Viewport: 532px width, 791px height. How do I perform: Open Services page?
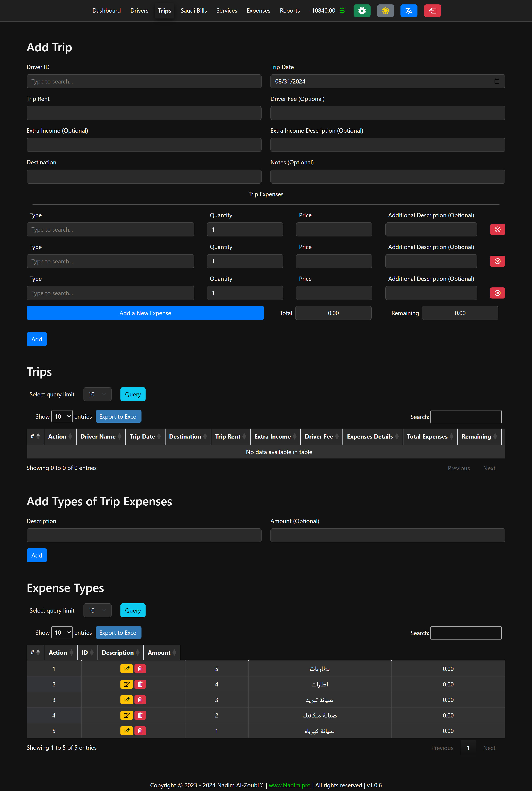pos(227,11)
